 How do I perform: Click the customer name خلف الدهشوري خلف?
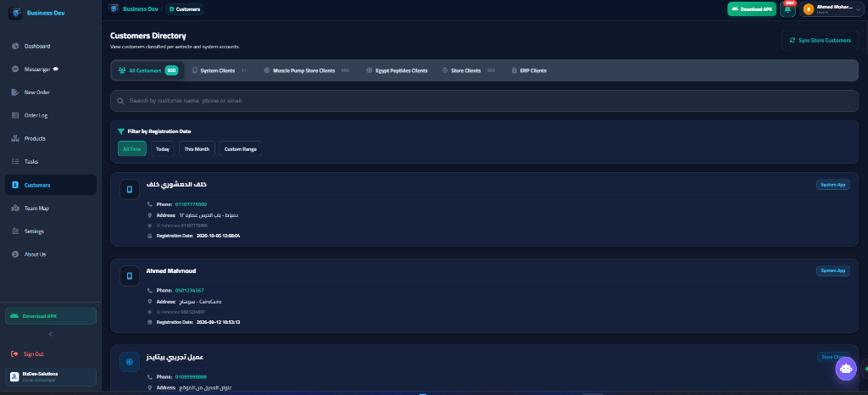coord(176,184)
